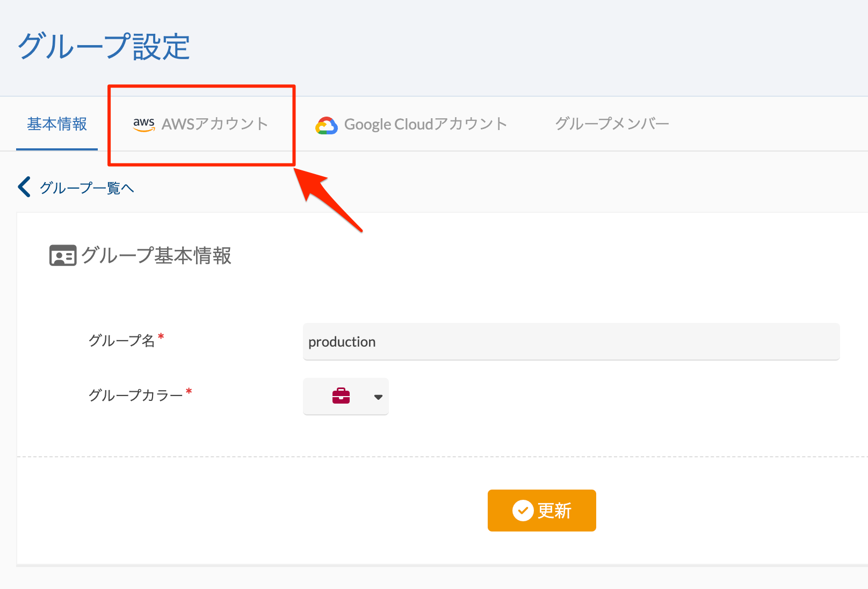Click the グループ基本情報 heading text
Image resolution: width=868 pixels, height=589 pixels.
click(x=156, y=256)
